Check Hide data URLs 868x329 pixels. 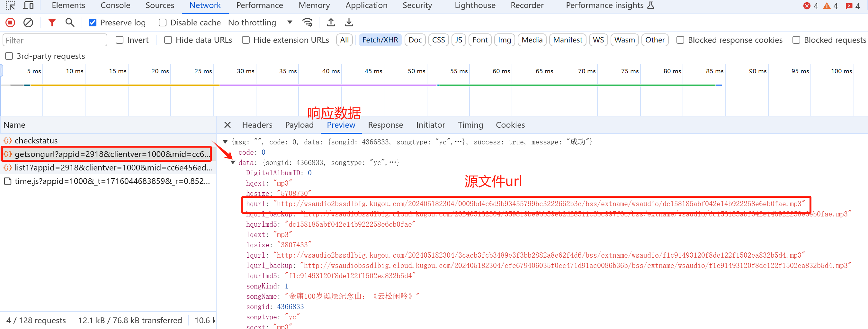(x=168, y=40)
